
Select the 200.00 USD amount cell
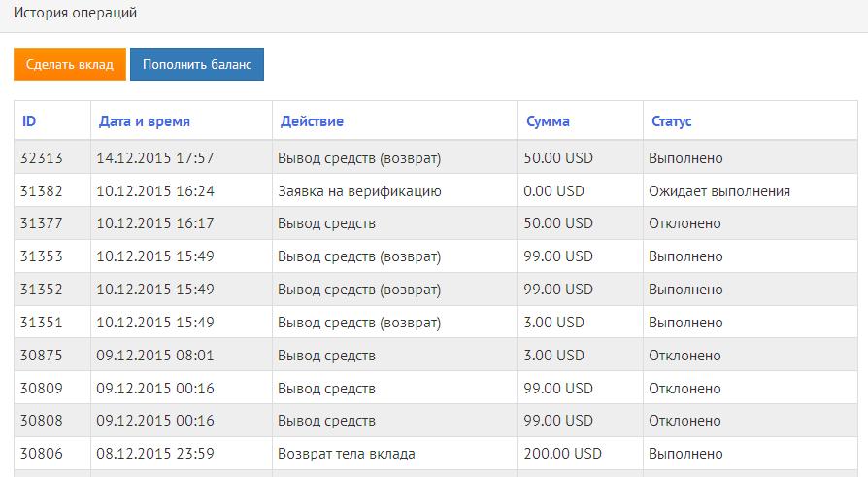point(562,454)
